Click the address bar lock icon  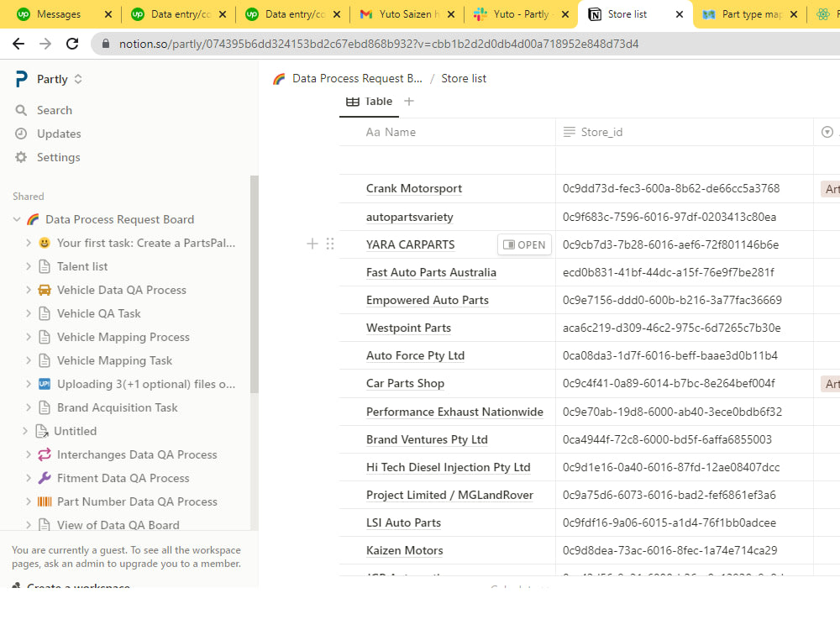106,44
